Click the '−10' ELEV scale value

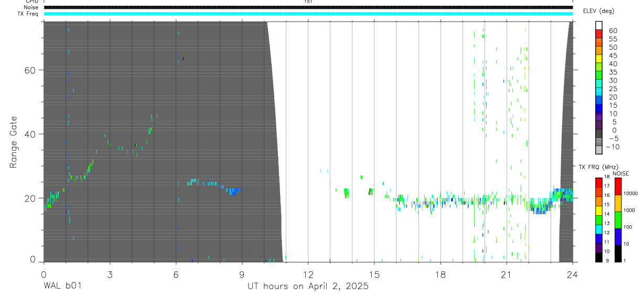(x=613, y=147)
